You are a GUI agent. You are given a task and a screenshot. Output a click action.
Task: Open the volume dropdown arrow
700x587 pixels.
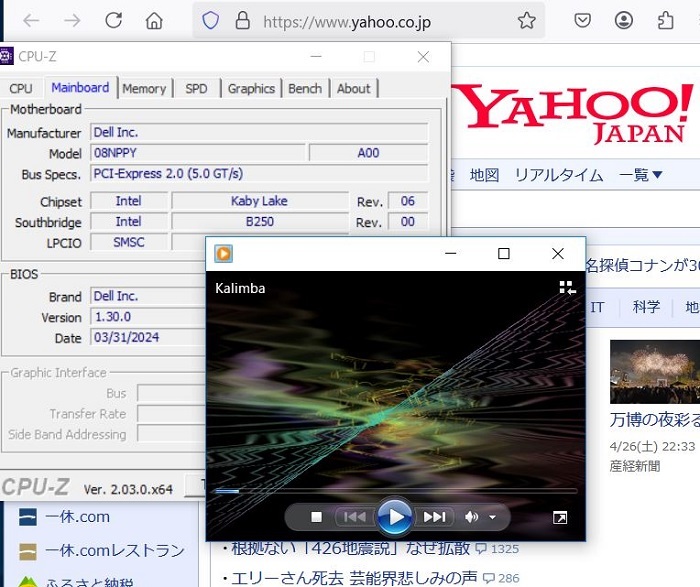click(x=492, y=517)
